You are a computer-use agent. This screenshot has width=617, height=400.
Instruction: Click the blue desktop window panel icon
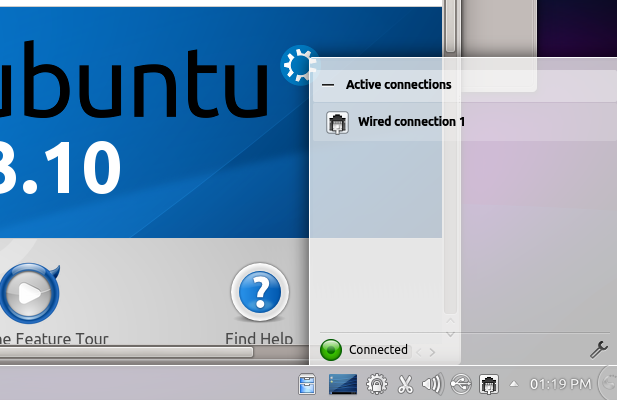point(343,384)
